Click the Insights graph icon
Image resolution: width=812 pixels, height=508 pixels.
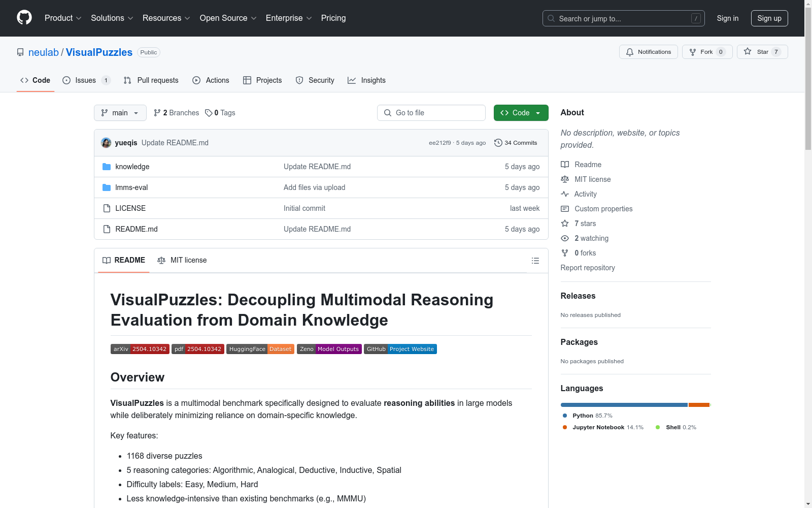pos(352,80)
